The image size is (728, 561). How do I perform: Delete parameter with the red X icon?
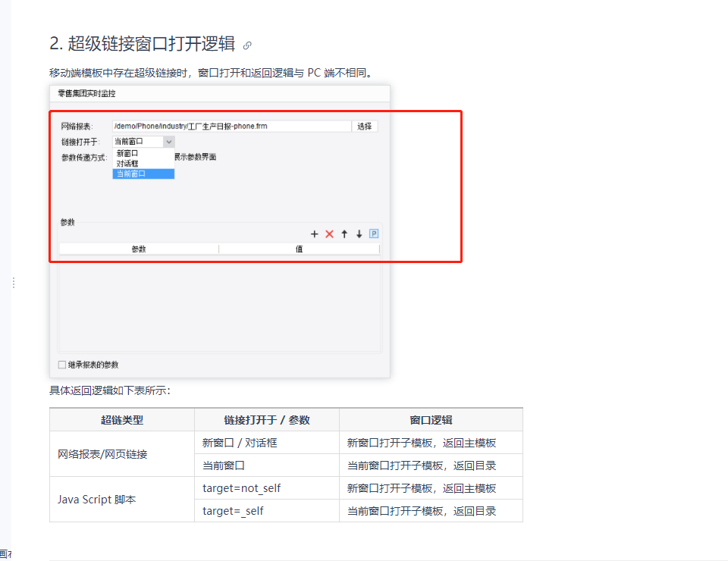329,233
